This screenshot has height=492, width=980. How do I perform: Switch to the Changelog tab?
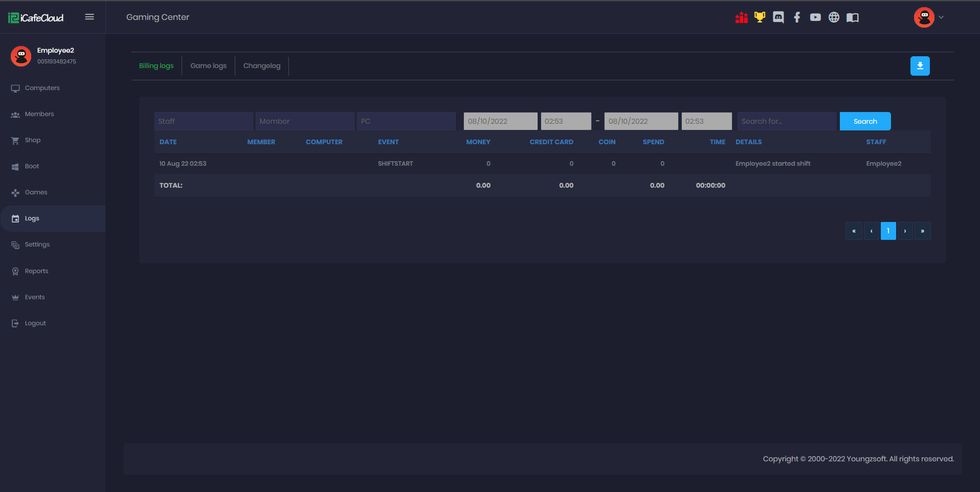pos(261,66)
